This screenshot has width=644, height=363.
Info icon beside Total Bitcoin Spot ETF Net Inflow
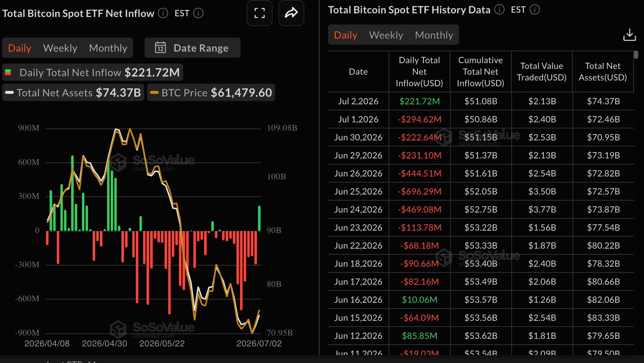(x=163, y=13)
